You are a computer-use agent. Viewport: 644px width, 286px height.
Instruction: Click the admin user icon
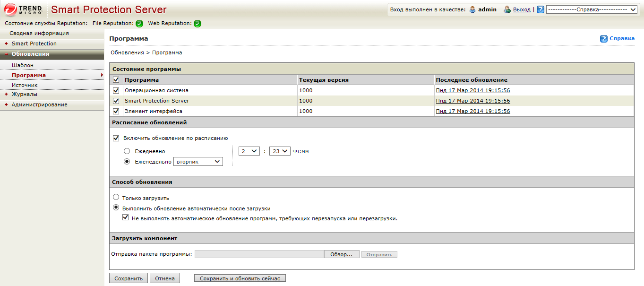[x=472, y=9]
